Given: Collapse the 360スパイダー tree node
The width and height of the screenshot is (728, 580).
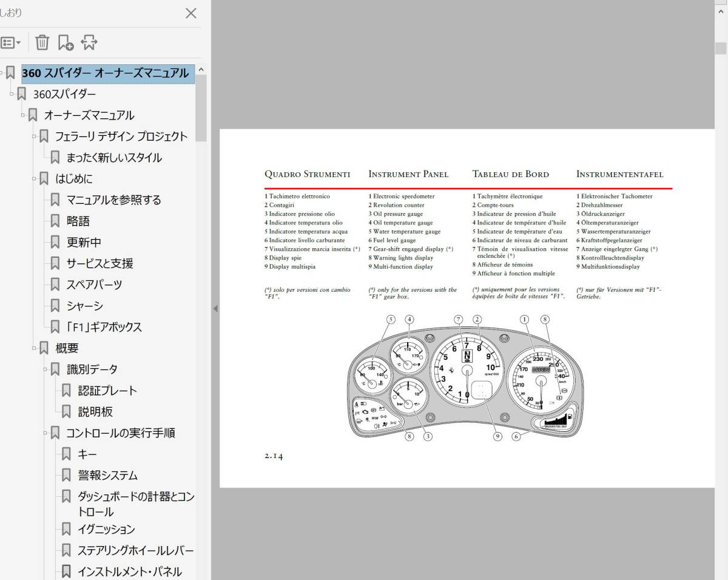Looking at the screenshot, I should tap(12, 93).
